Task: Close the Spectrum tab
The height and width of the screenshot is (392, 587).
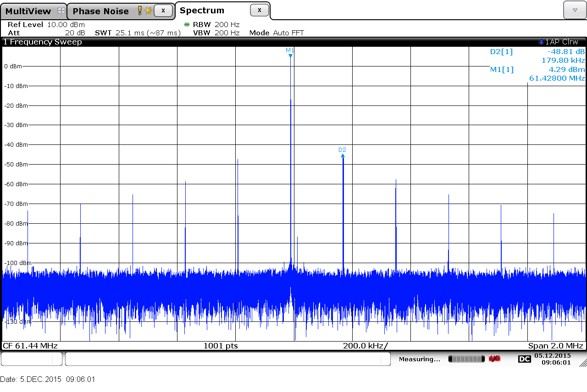Action: tap(260, 10)
